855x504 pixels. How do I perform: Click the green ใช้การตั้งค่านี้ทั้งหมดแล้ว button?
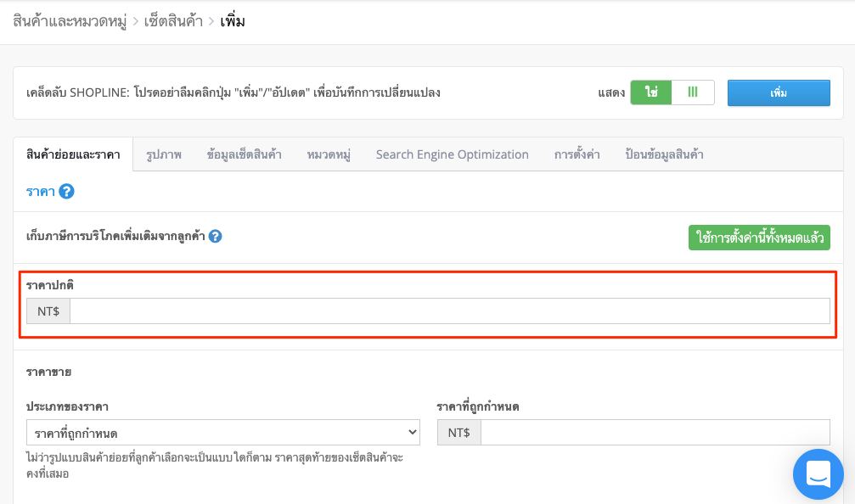coord(759,238)
